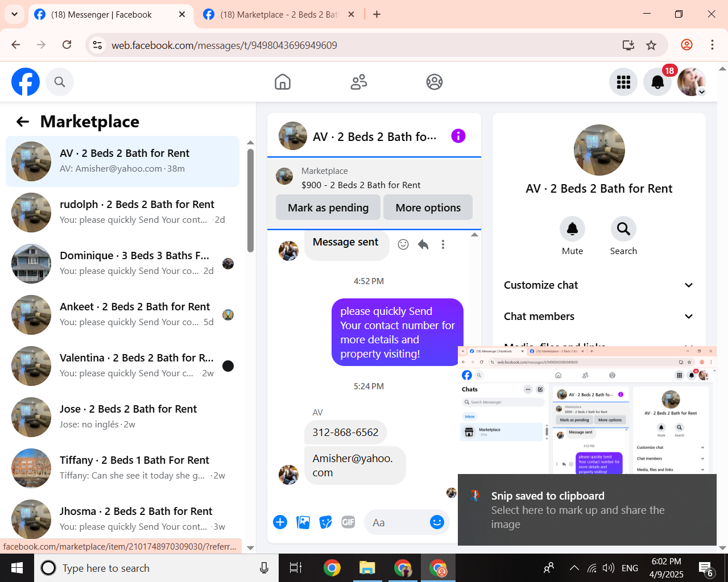This screenshot has height=582, width=728.
Task: Open more actions plus icon in composer
Action: (x=280, y=522)
